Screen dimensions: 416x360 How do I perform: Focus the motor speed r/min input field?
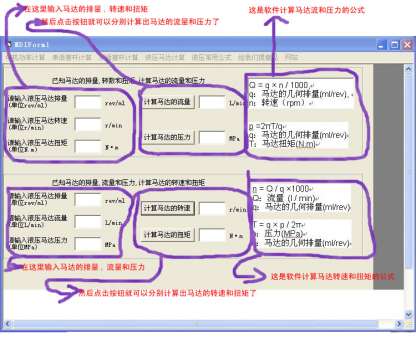[88, 125]
